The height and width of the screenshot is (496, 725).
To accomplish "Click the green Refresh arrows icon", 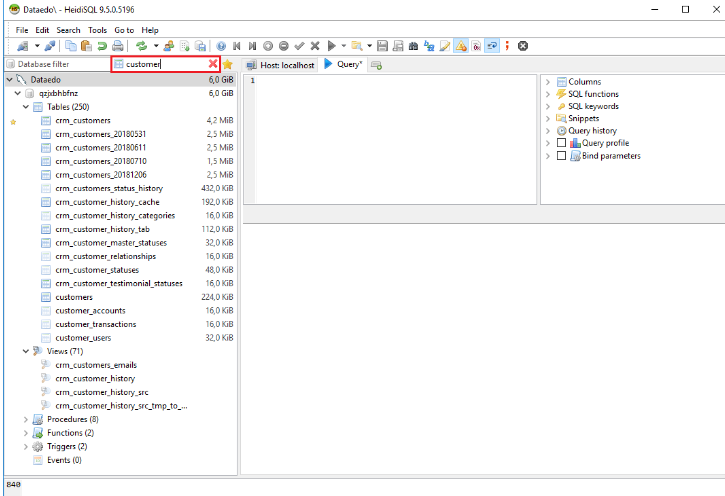I will (141, 46).
